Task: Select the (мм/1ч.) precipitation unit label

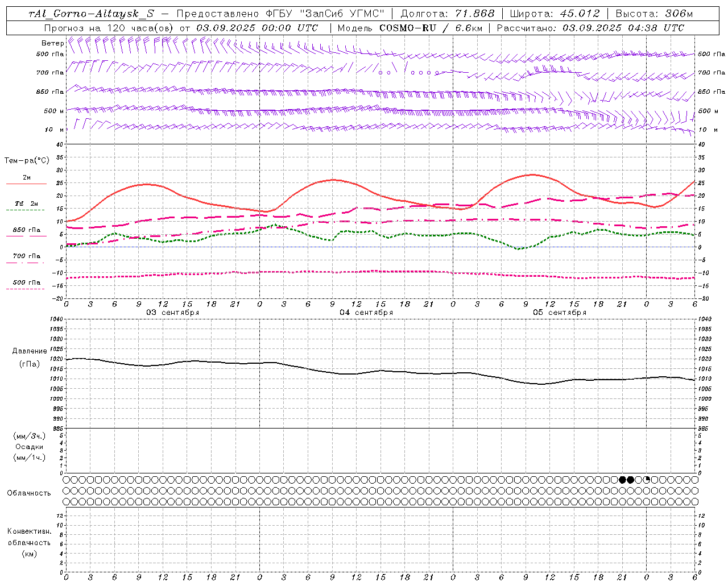Action: pyautogui.click(x=30, y=458)
